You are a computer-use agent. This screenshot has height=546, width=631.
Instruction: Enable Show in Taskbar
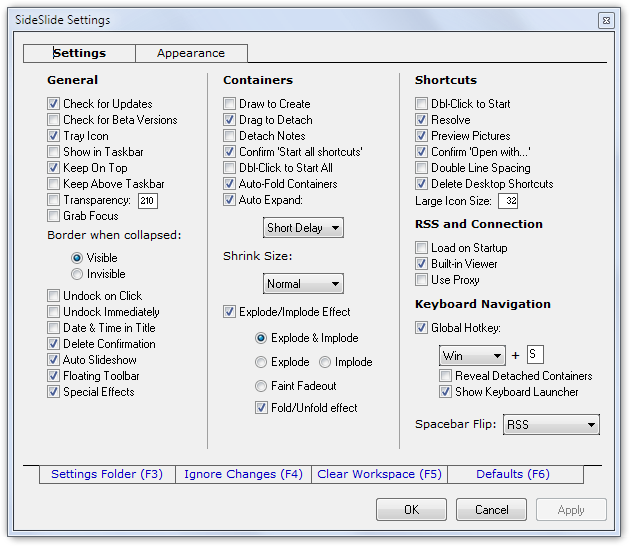click(x=53, y=152)
